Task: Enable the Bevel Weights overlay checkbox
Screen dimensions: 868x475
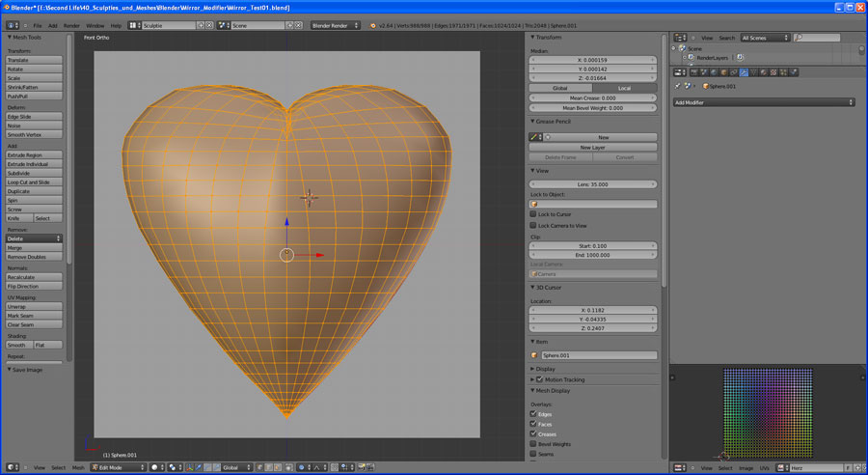Action: click(x=533, y=444)
